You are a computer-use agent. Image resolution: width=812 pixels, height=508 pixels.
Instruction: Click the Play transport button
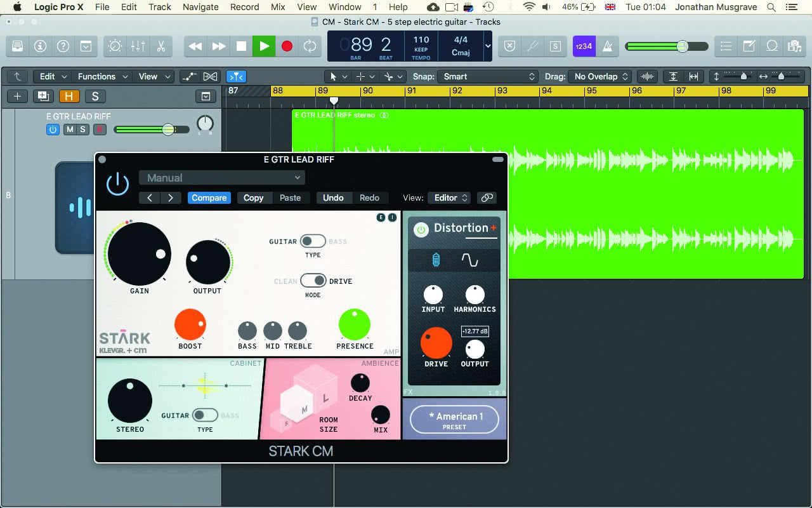point(264,46)
